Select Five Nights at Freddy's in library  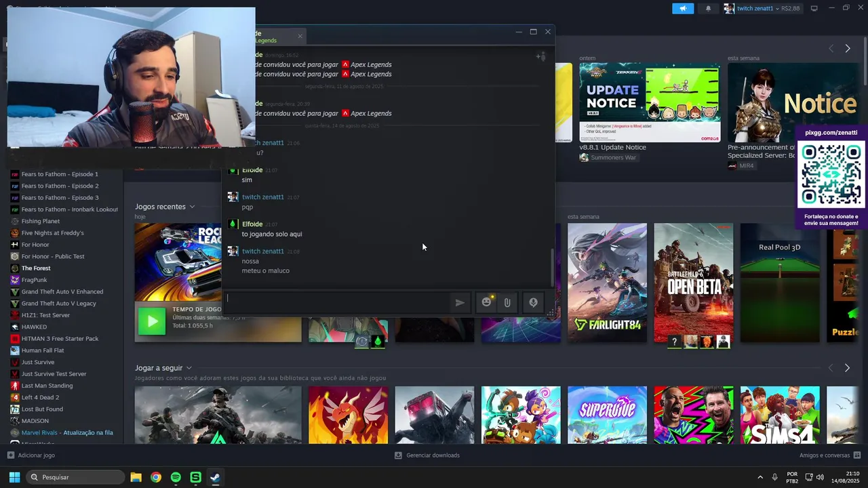[52, 233]
